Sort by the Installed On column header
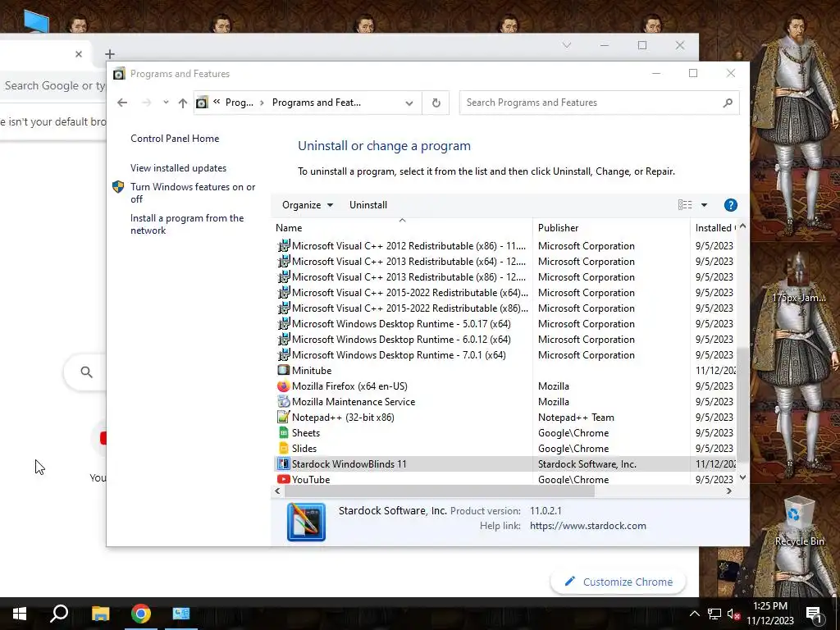 (x=714, y=228)
